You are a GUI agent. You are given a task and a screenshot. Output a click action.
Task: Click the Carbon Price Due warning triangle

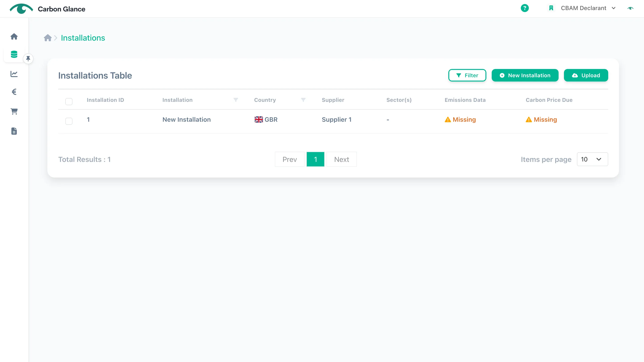pyautogui.click(x=529, y=119)
